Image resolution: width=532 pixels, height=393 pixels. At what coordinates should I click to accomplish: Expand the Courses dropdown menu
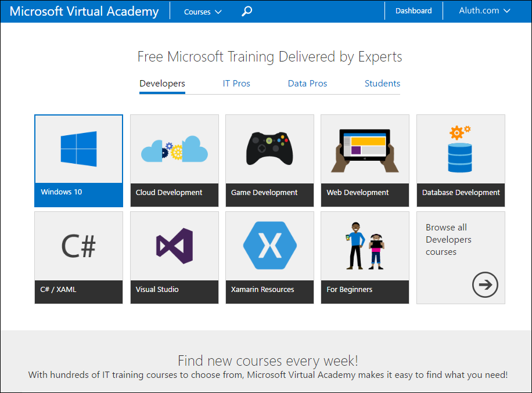(x=202, y=11)
